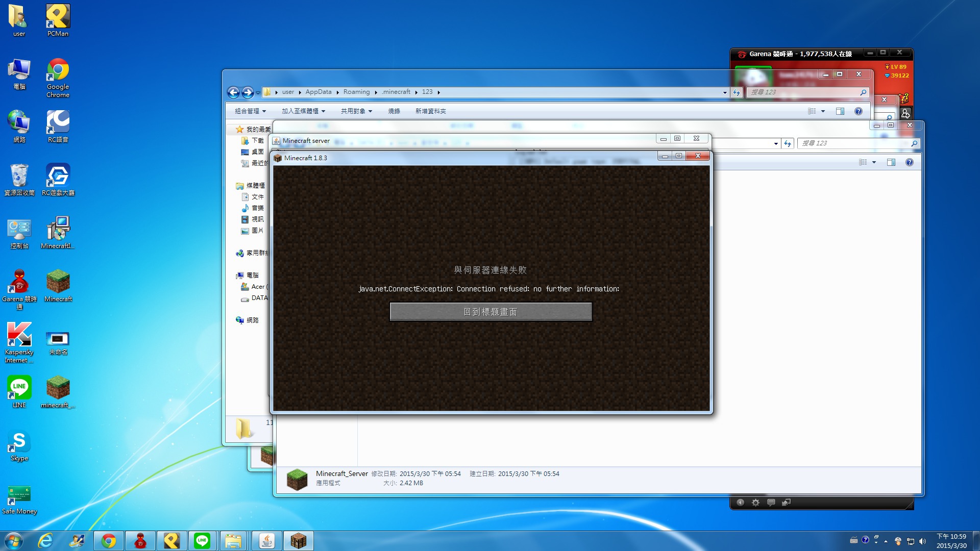The image size is (980, 551).
Task: Click the 新增資料夾 new folder button
Action: (x=430, y=111)
